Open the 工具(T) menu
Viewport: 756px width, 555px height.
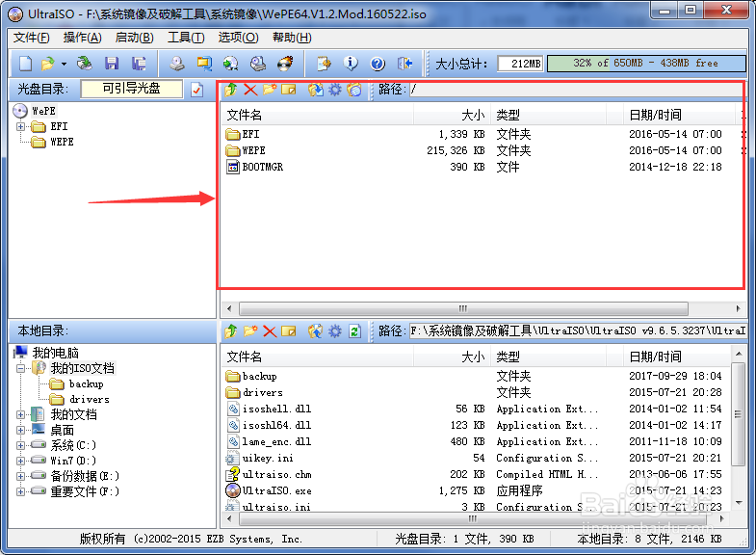186,38
